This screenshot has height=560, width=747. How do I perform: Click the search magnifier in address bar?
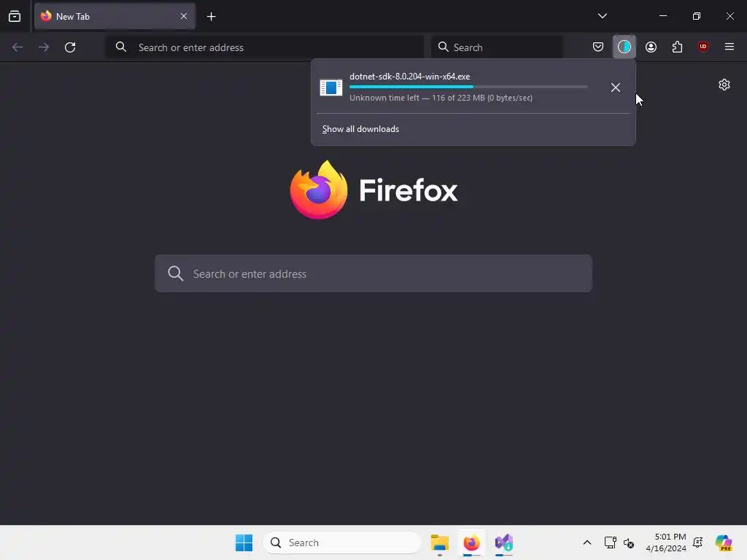coord(121,47)
